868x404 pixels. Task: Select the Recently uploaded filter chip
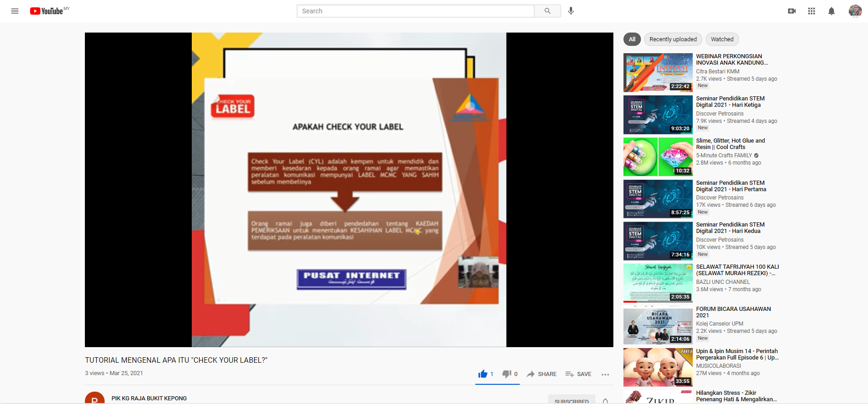673,39
